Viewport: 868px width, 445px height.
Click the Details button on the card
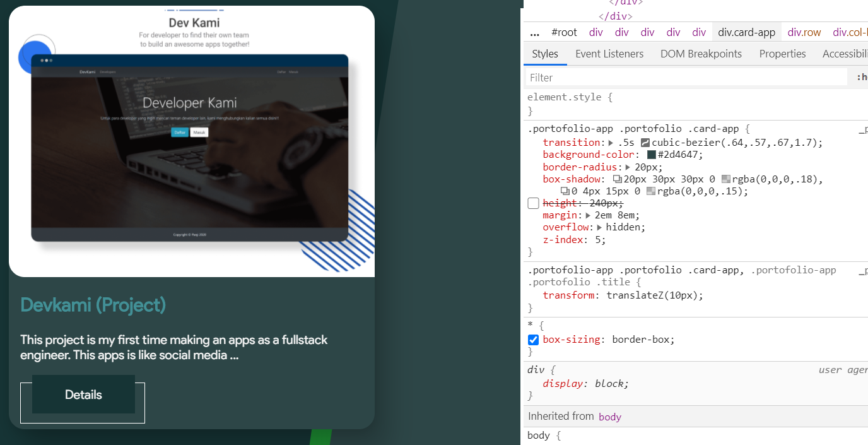tap(83, 395)
